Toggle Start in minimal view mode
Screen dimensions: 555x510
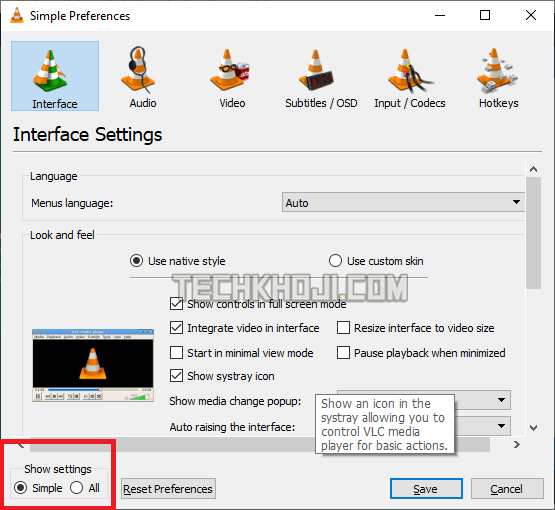click(176, 353)
